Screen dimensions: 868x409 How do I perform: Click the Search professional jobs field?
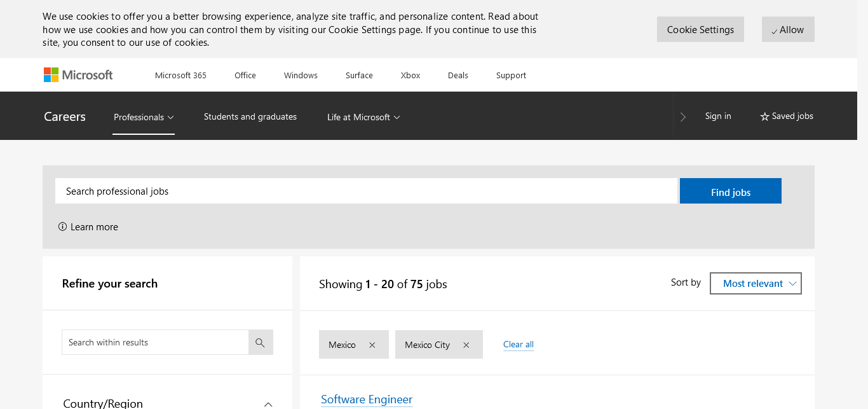(x=366, y=191)
